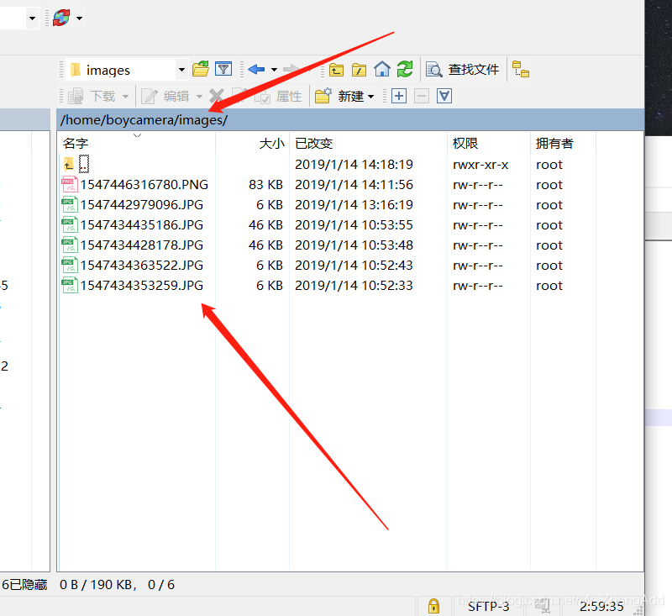This screenshot has height=616, width=672.
Task: Click the 新建 new button
Action: (x=344, y=96)
